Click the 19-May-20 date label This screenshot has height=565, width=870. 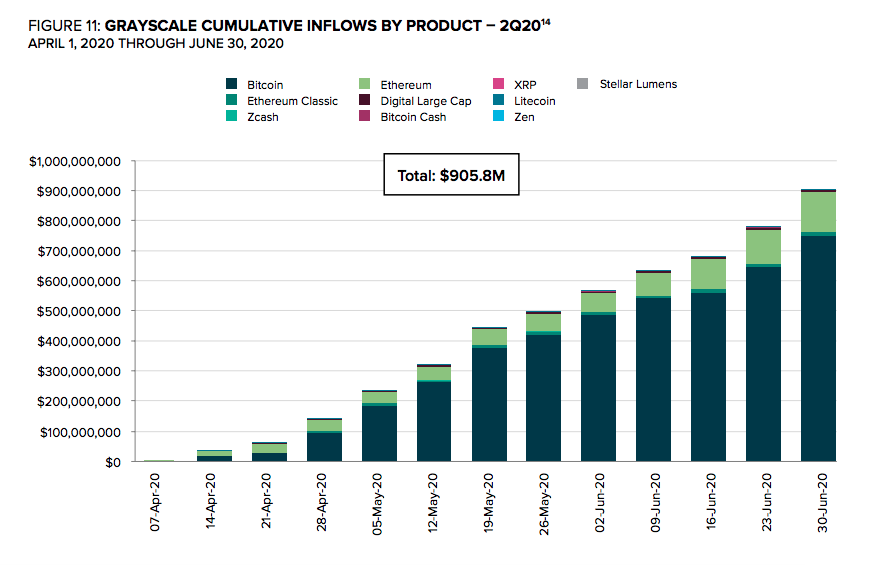(488, 503)
